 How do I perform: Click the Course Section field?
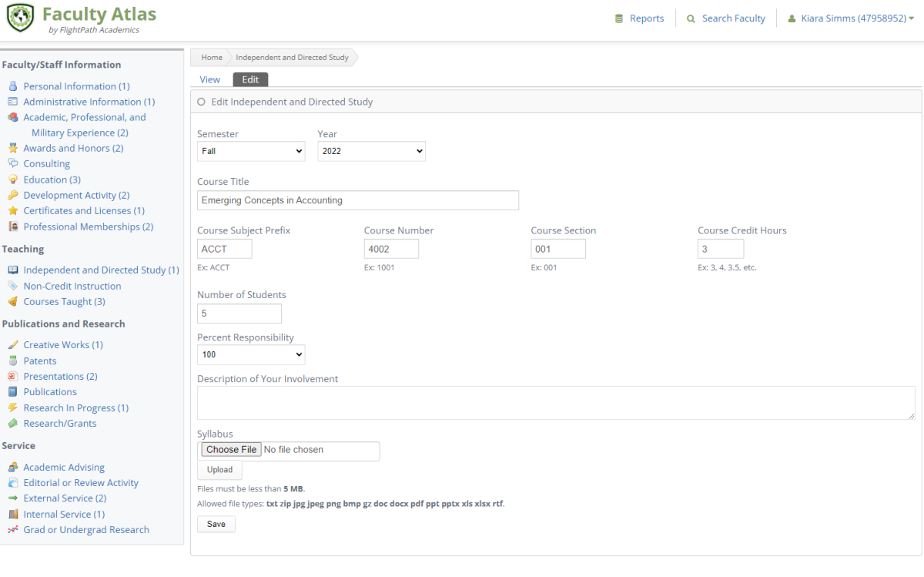point(558,249)
